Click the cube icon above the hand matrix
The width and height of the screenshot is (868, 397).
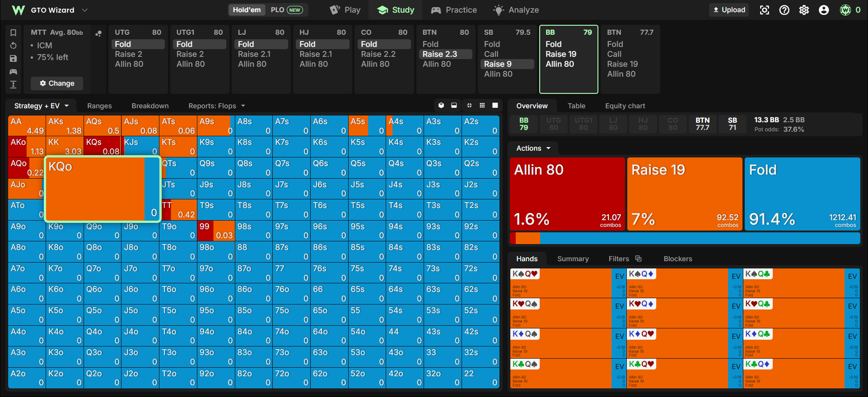click(x=441, y=106)
